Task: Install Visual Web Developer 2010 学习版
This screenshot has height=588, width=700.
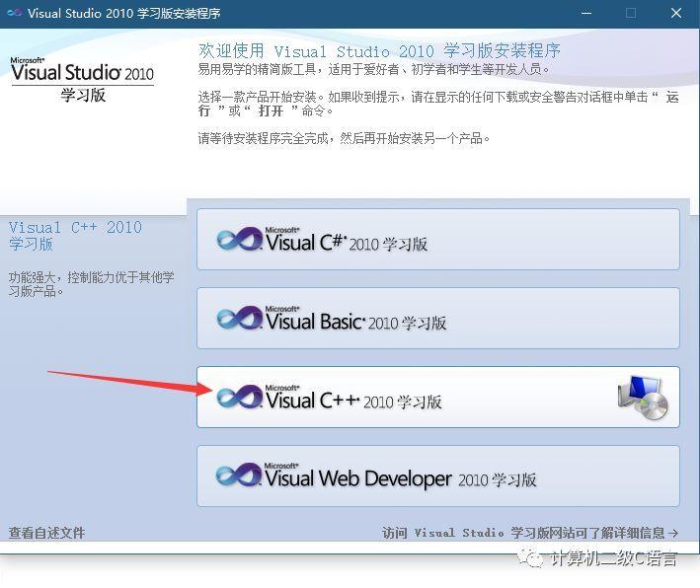Action: pos(438,476)
